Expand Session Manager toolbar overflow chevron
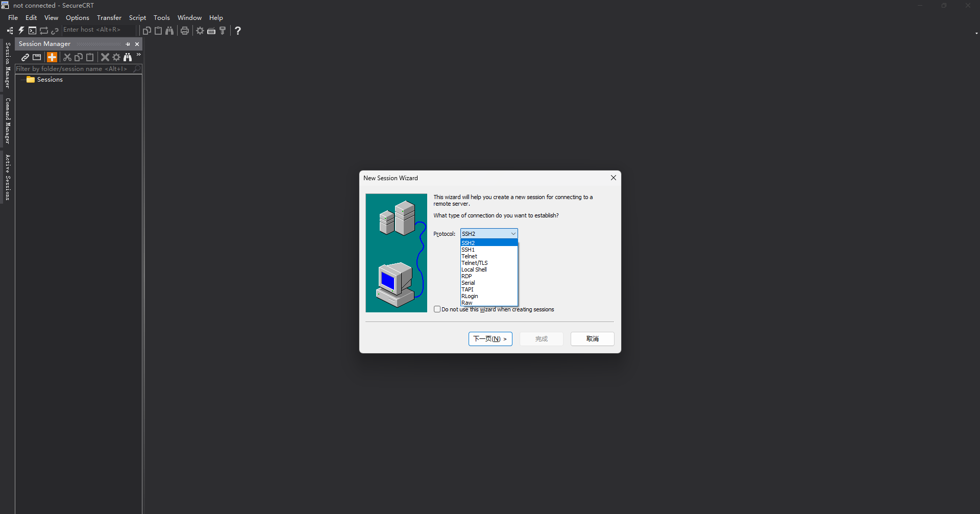 pyautogui.click(x=138, y=55)
